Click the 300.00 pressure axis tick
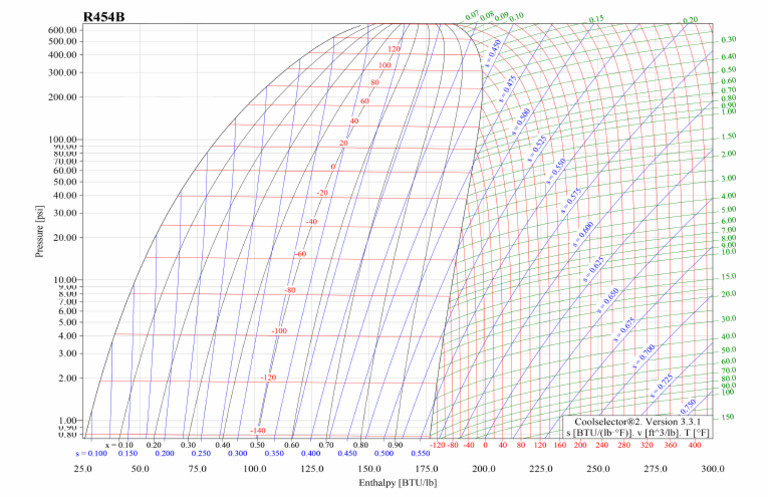768x497 pixels. click(62, 72)
